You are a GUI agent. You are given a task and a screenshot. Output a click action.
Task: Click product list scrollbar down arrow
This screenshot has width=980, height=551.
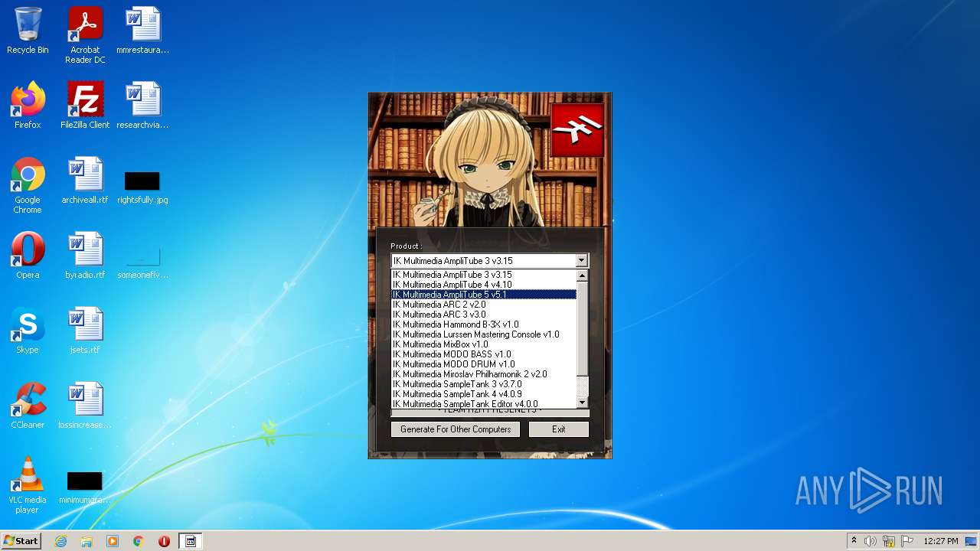(582, 403)
